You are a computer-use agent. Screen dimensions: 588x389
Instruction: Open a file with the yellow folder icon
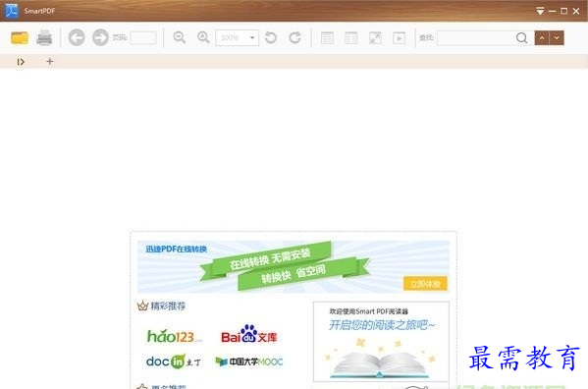tap(20, 38)
